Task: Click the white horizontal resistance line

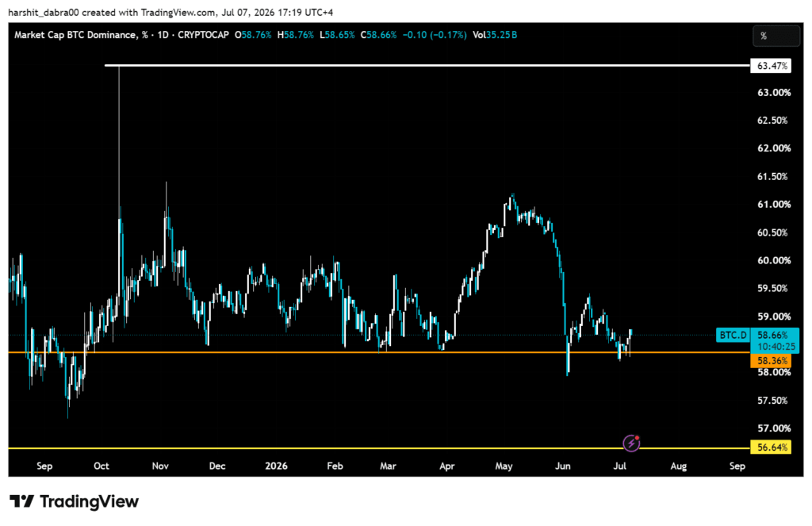Action: [427, 65]
